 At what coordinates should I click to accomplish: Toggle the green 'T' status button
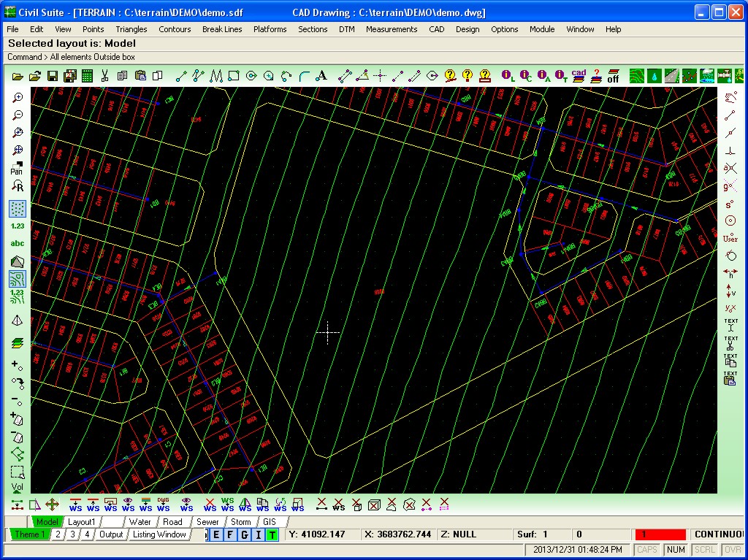pyautogui.click(x=272, y=534)
